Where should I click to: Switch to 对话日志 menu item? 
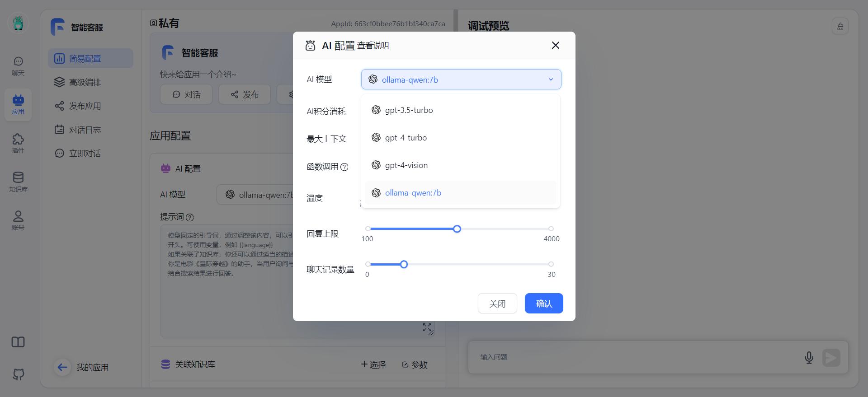click(85, 130)
